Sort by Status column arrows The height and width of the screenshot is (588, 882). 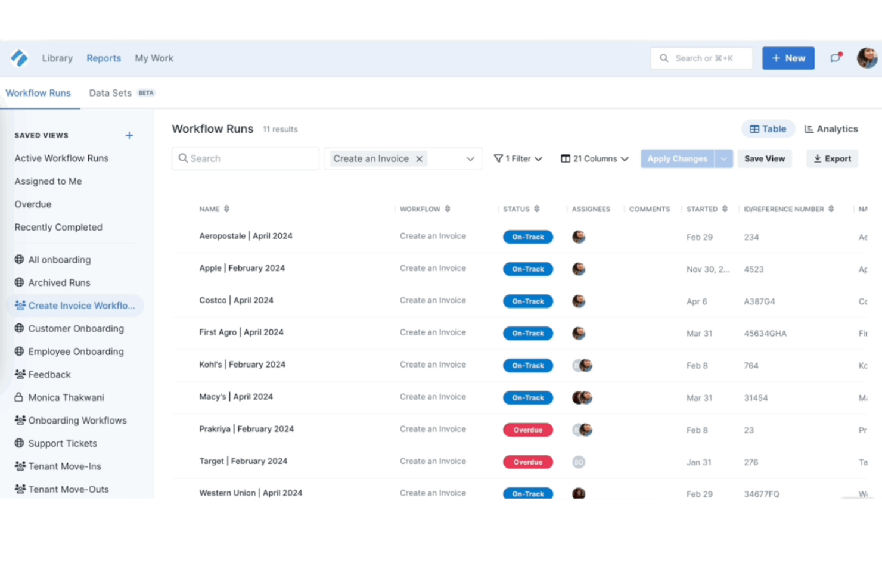pyautogui.click(x=537, y=209)
